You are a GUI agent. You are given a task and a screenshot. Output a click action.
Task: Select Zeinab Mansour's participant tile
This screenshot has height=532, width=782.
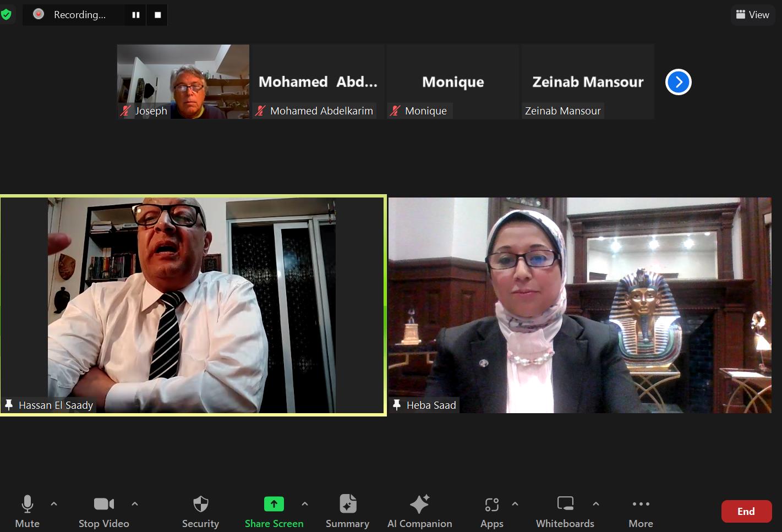point(588,81)
